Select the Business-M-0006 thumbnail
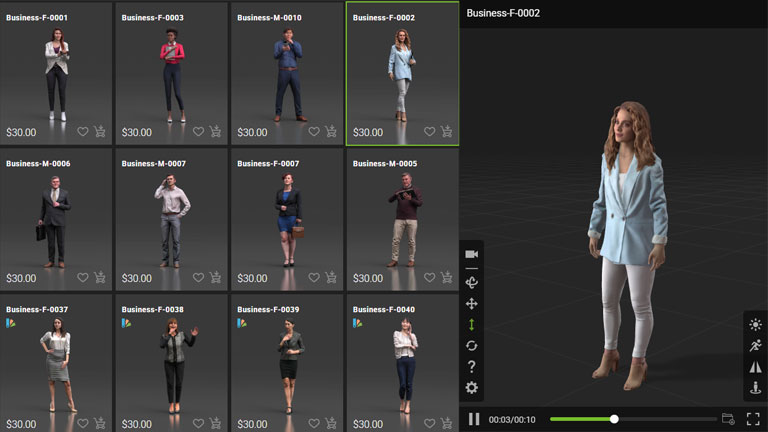768x432 pixels. pos(55,215)
